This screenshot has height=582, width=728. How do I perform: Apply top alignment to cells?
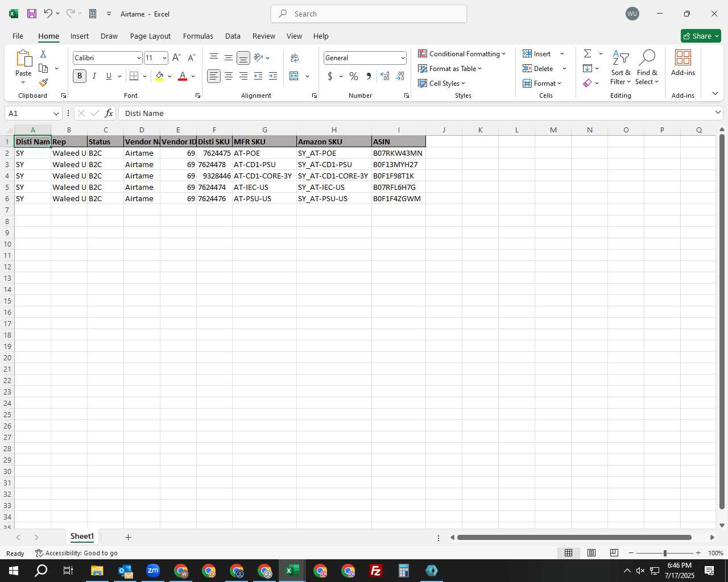coord(214,57)
